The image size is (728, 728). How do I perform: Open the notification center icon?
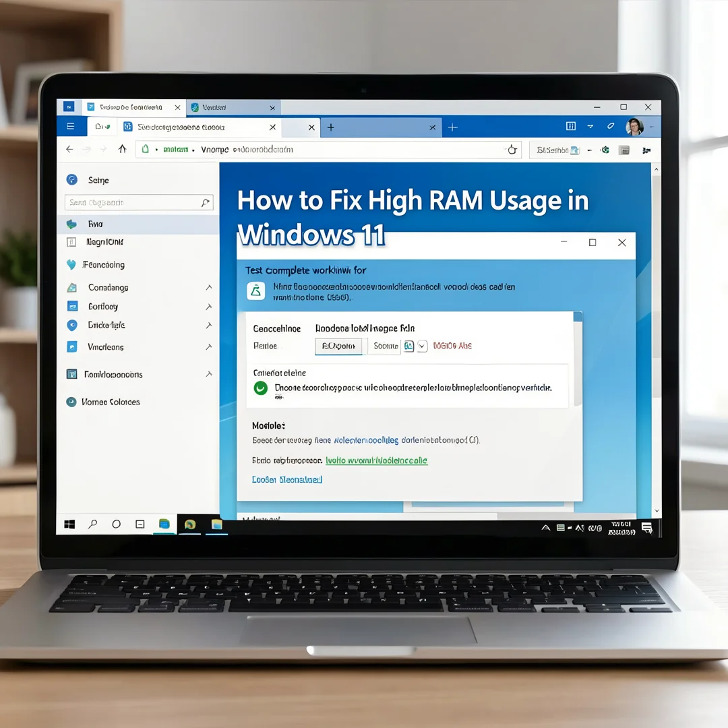click(646, 528)
